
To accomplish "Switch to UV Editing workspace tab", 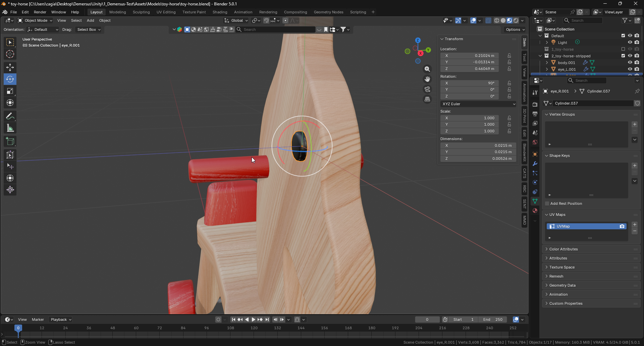I will point(166,12).
